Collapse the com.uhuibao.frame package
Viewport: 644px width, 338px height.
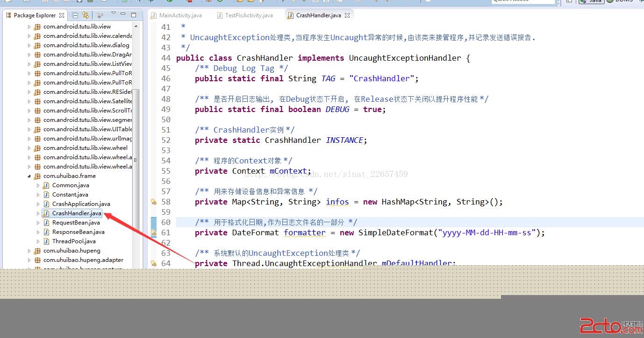click(29, 176)
